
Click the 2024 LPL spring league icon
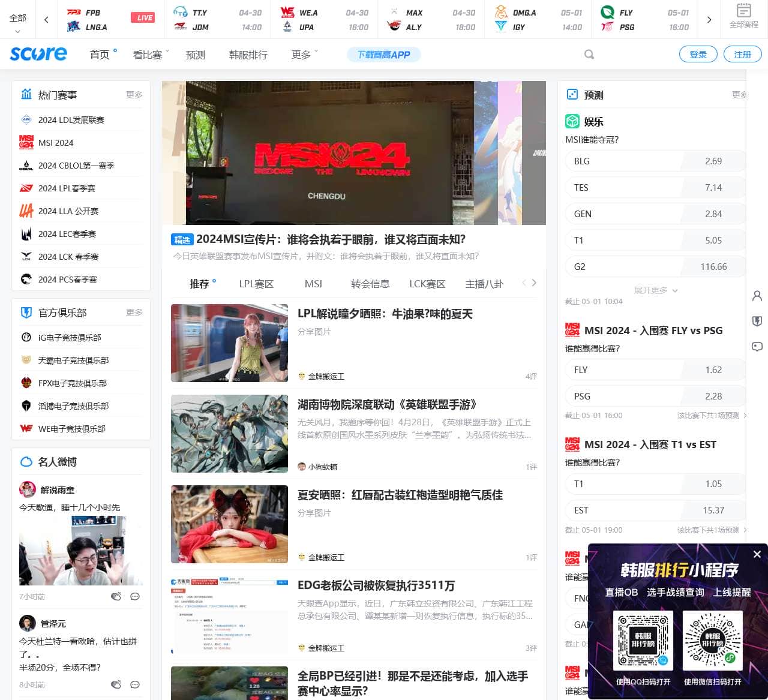pyautogui.click(x=26, y=188)
